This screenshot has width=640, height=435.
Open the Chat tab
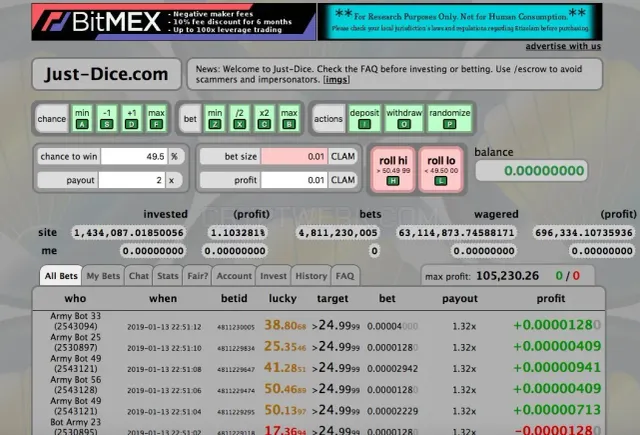[x=139, y=276]
